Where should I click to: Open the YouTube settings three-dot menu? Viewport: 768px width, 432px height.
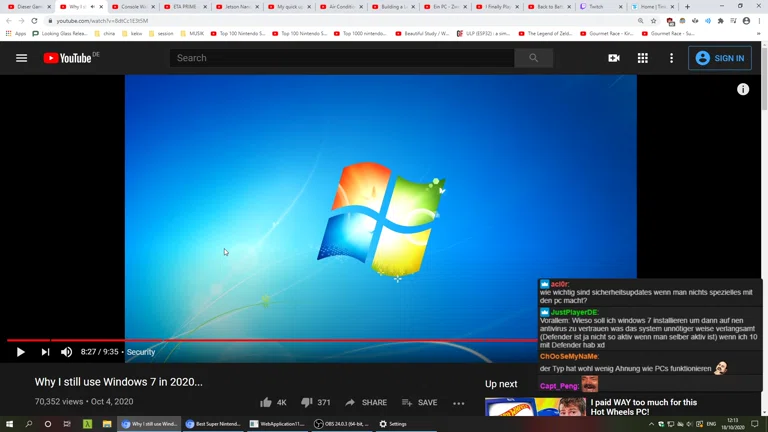672,58
